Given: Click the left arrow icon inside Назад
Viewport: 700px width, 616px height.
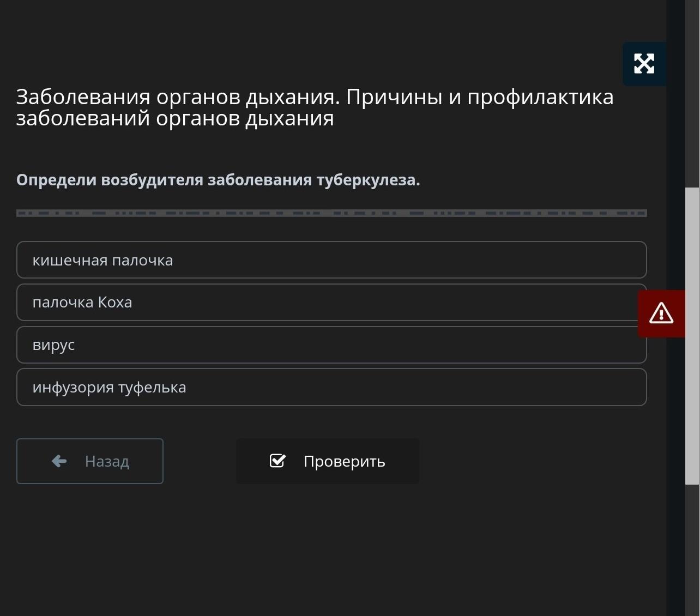Looking at the screenshot, I should pos(59,461).
